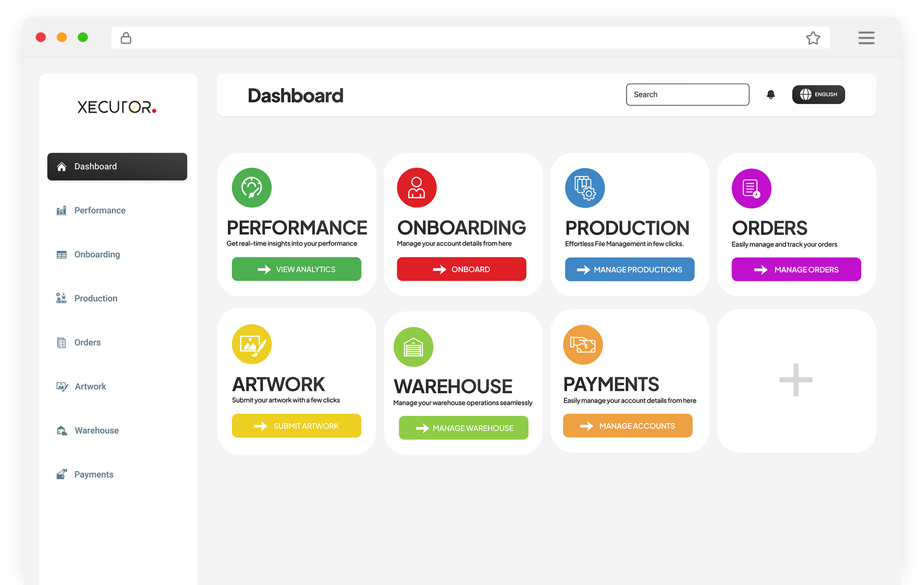Click into the Search field

pos(687,95)
